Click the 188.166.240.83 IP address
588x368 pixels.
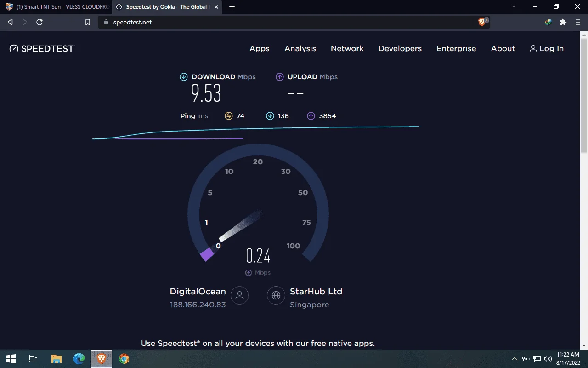pyautogui.click(x=198, y=305)
